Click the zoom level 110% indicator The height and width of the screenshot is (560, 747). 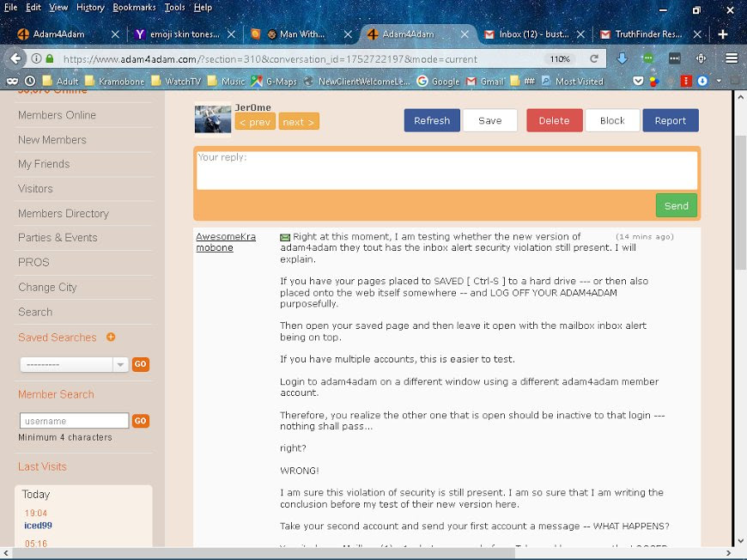[560, 58]
